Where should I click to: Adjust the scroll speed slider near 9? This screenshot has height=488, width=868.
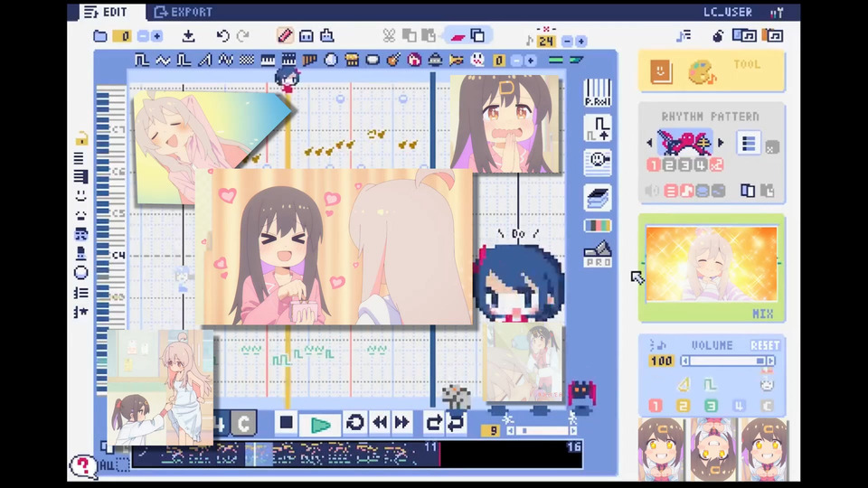542,430
